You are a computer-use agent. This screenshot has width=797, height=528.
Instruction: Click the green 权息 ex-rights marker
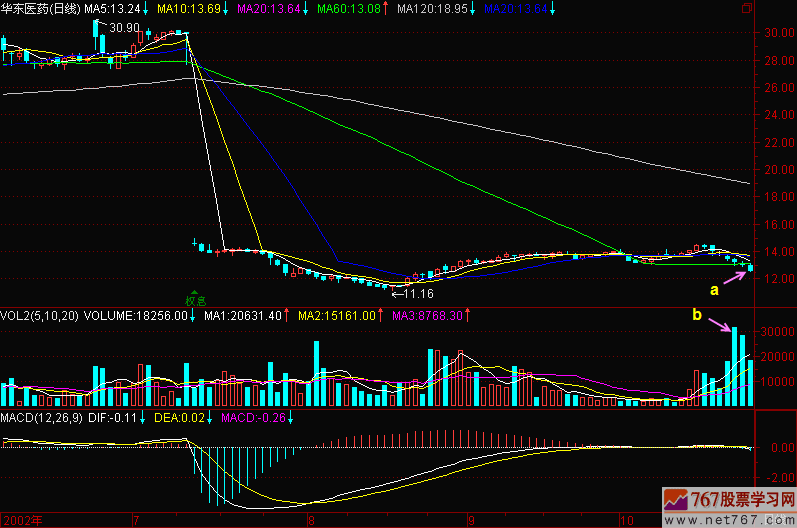pyautogui.click(x=194, y=298)
